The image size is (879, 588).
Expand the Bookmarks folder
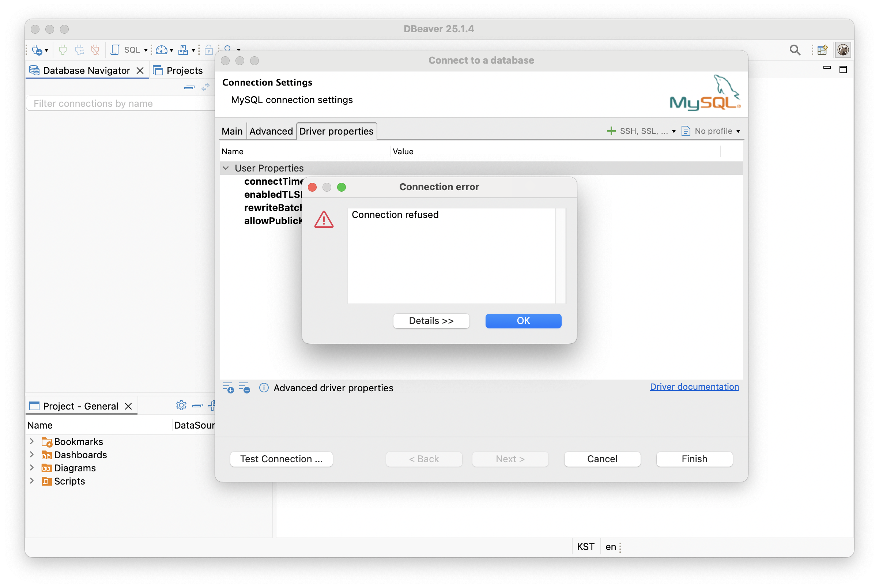(x=32, y=441)
